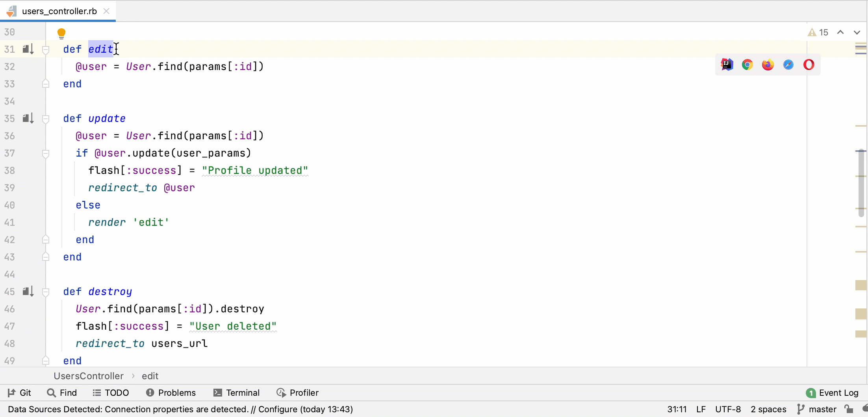Click gutter navigation icon beside destroy method
Viewport: 868px width, 417px height.
click(28, 292)
